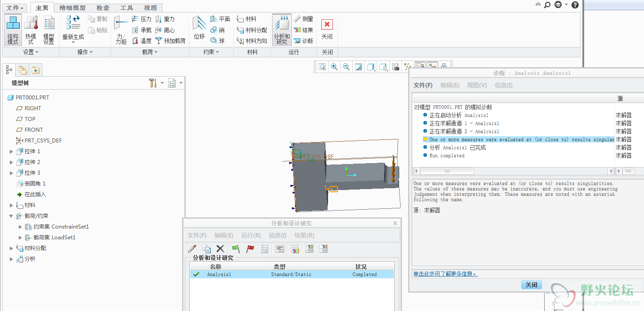Click the repaint icon in the graphics toolbar
Image resolution: width=644 pixels, height=311 pixels.
(x=358, y=67)
